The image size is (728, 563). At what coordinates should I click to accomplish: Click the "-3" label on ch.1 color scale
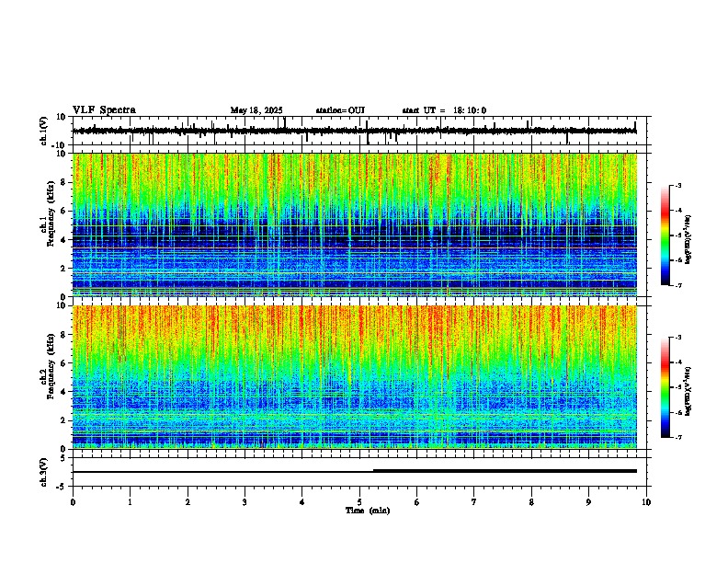pyautogui.click(x=677, y=186)
